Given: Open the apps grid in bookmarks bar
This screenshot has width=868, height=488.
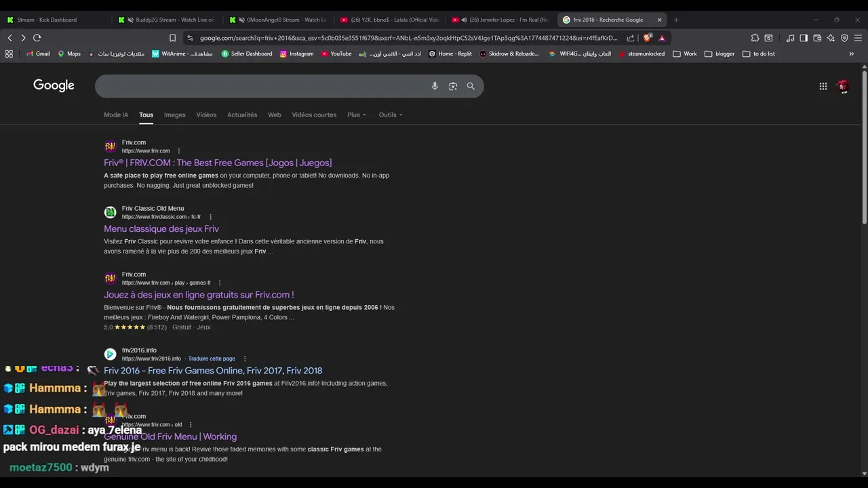Looking at the screenshot, I should 9,54.
